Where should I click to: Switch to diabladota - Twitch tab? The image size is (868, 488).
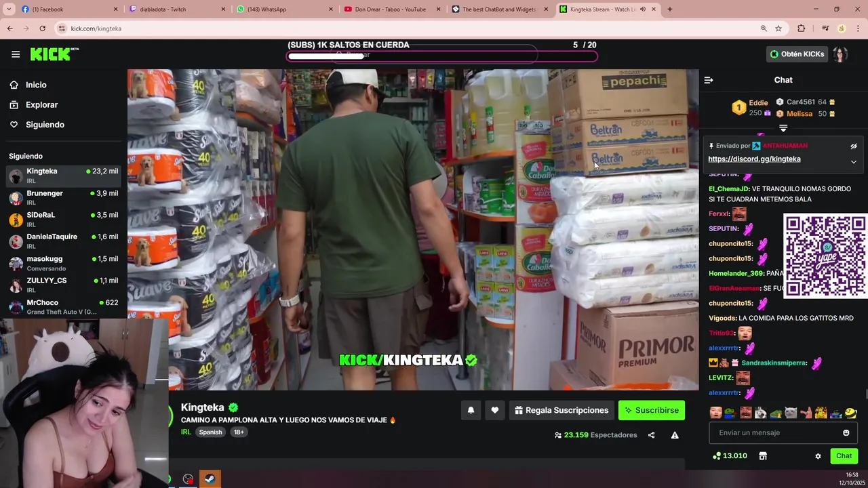tap(176, 9)
